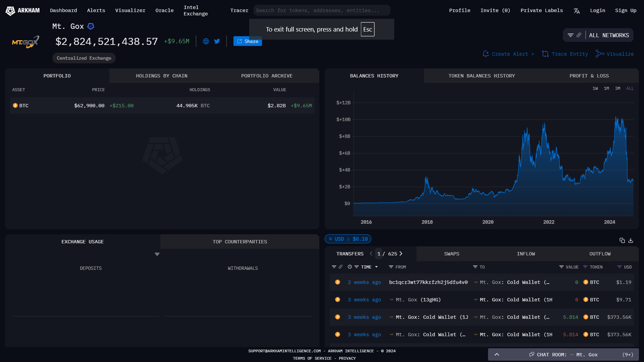
Task: Click the Centralized Exchange tag
Action: tap(84, 58)
